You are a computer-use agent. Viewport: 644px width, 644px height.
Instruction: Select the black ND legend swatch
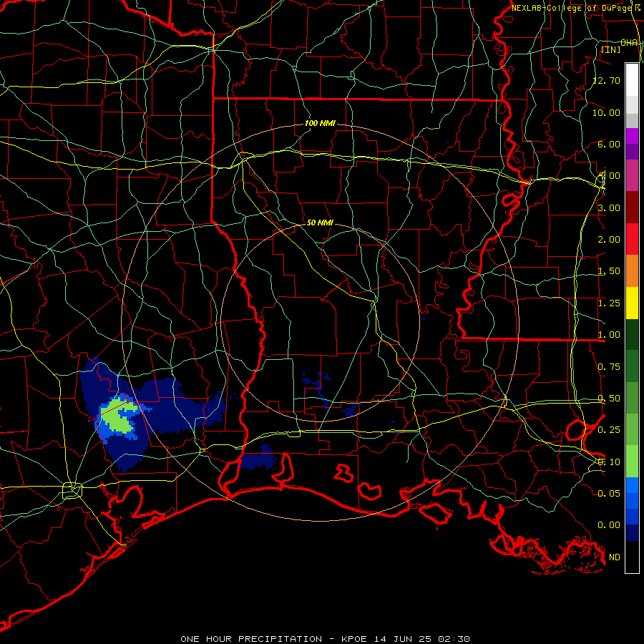tap(632, 557)
